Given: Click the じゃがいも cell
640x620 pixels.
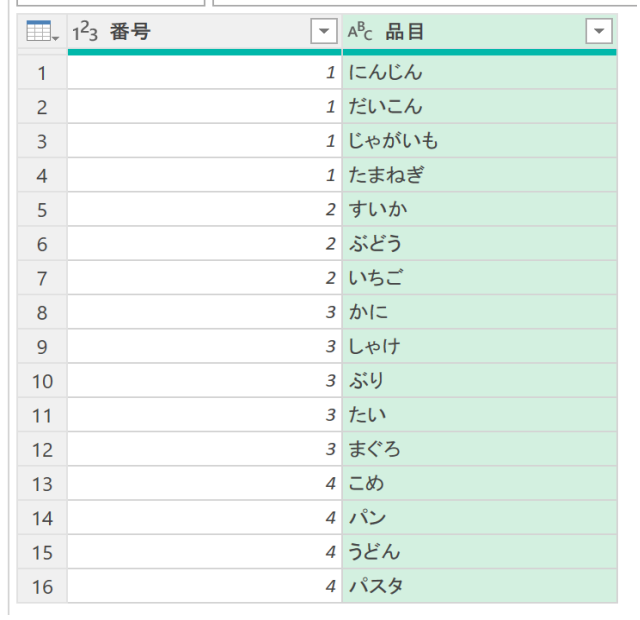Looking at the screenshot, I should coord(393,141).
